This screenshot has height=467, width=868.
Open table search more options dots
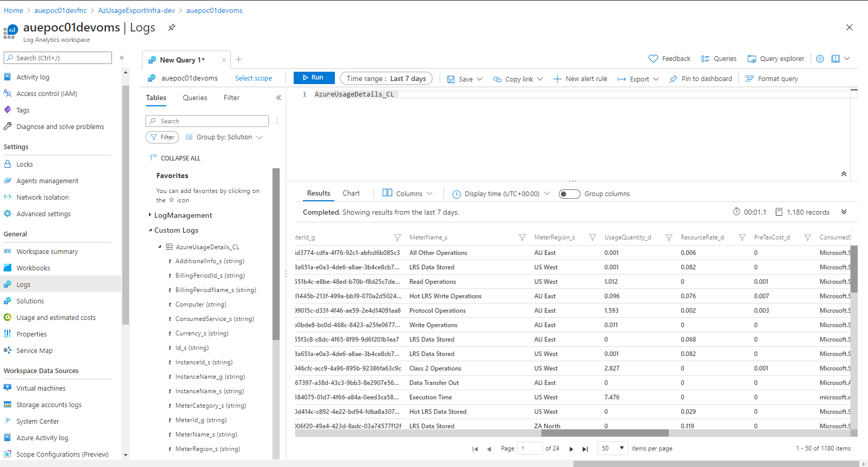[277, 121]
